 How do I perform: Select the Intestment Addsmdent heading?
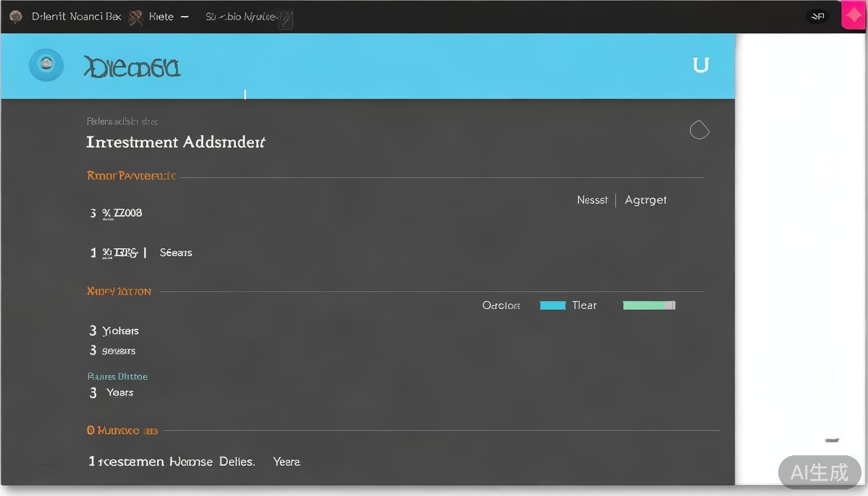[176, 142]
